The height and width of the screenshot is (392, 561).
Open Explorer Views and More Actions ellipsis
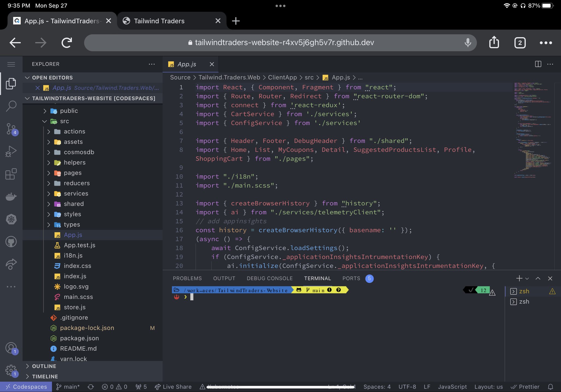pos(152,64)
